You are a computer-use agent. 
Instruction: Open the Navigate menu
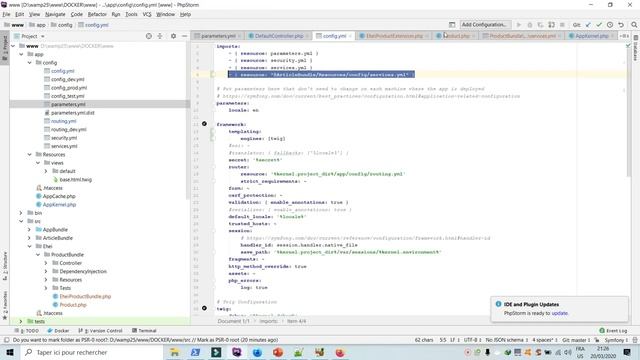tap(55, 14)
